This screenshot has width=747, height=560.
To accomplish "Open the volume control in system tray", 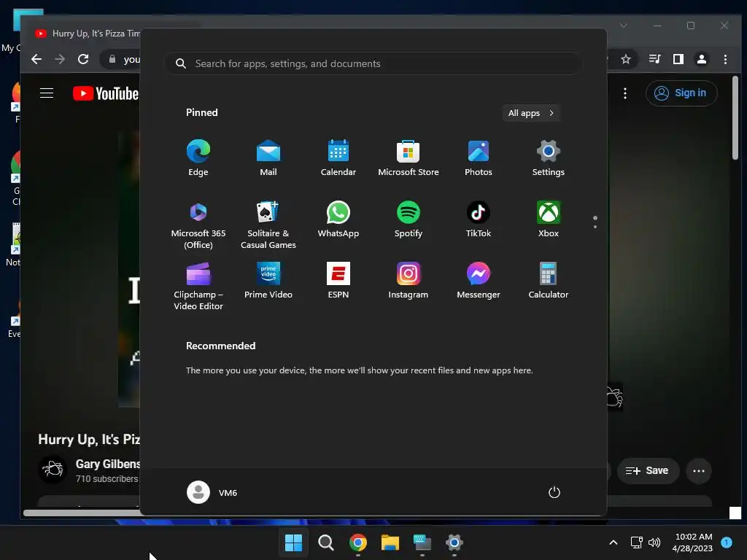I will click(x=654, y=542).
